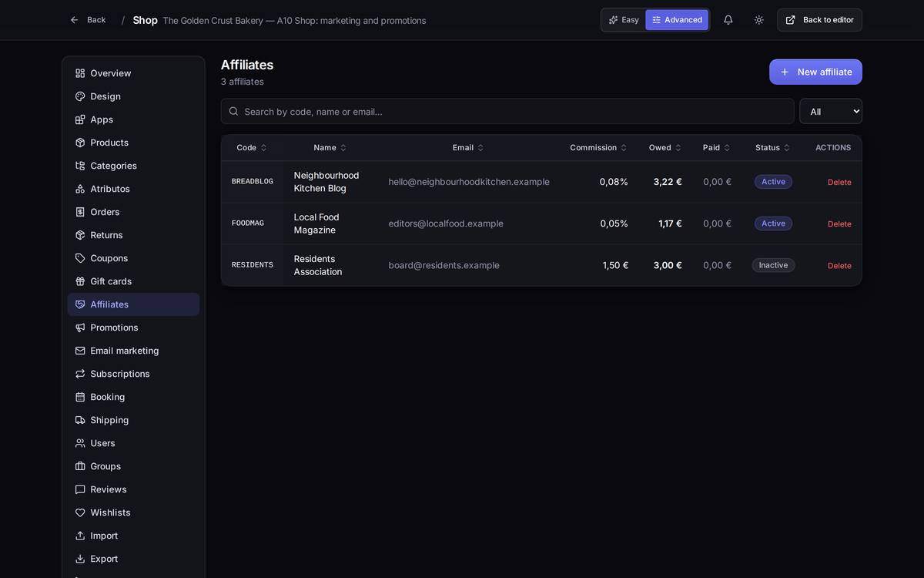
Task: Click the Promotions megaphone icon
Action: coord(80,328)
